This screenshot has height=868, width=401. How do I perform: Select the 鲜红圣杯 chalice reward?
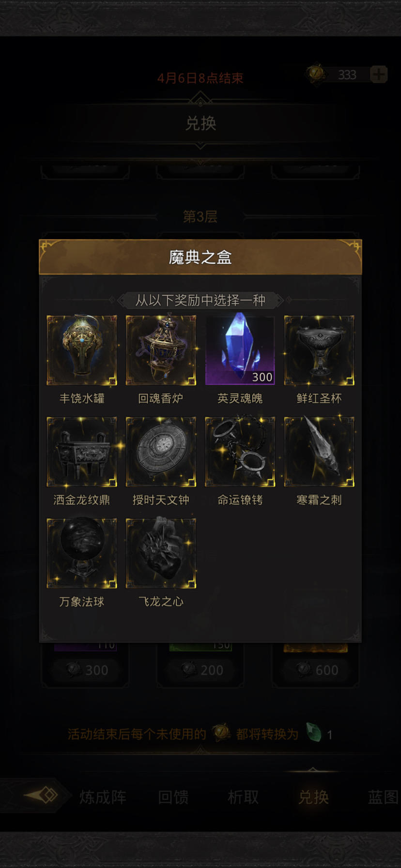pyautogui.click(x=319, y=350)
